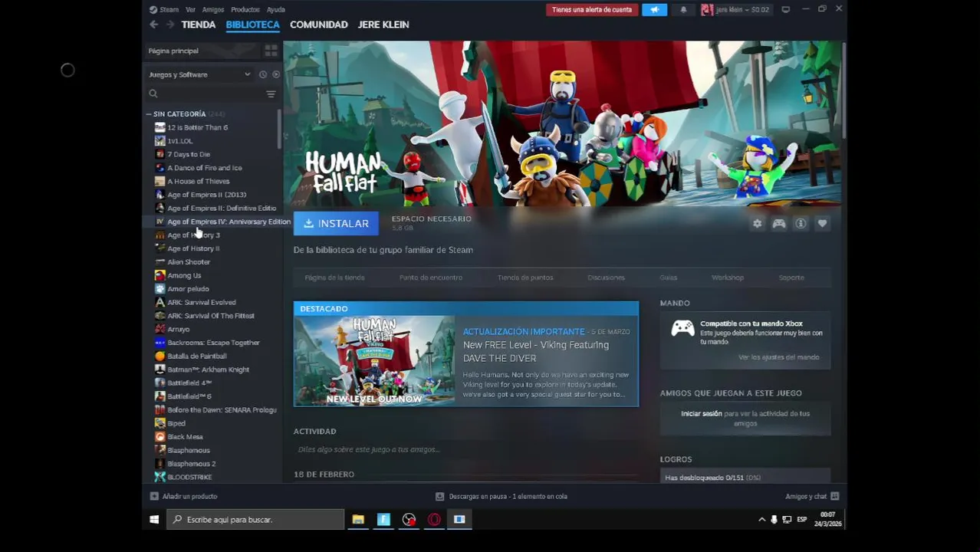
Task: Open the Windows Start menu
Action: [x=154, y=520]
